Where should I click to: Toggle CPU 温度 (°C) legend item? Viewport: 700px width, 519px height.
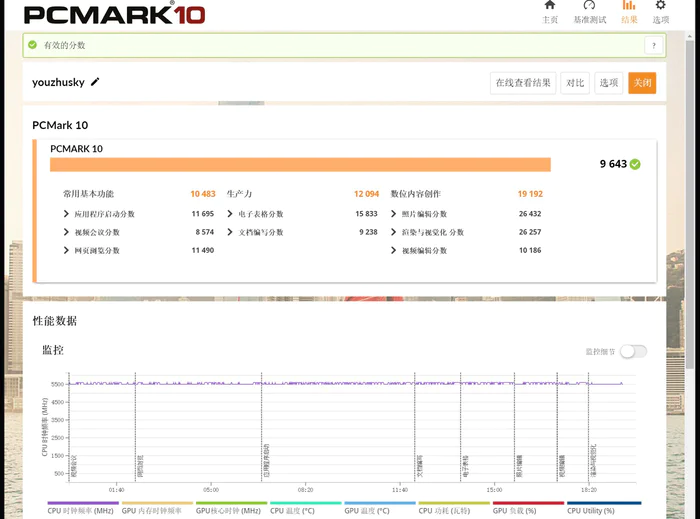[305, 509]
